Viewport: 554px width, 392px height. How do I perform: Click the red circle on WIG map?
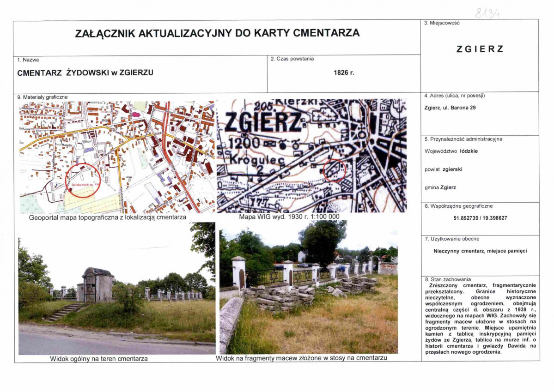pyautogui.click(x=335, y=170)
